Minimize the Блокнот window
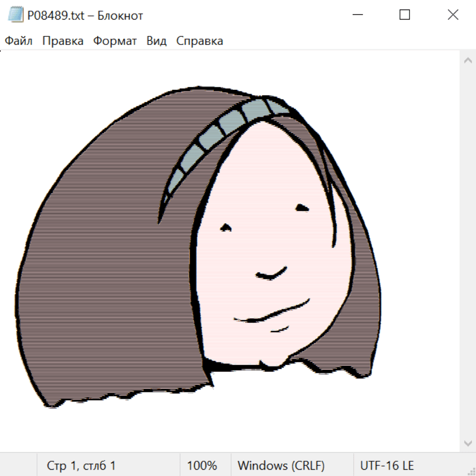Image resolution: width=476 pixels, height=476 pixels. pos(357,15)
